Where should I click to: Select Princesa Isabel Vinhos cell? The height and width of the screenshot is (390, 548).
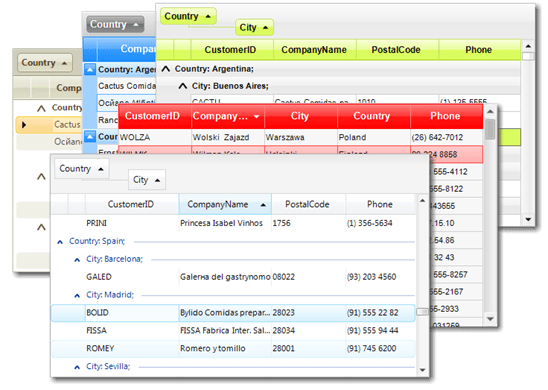point(225,223)
